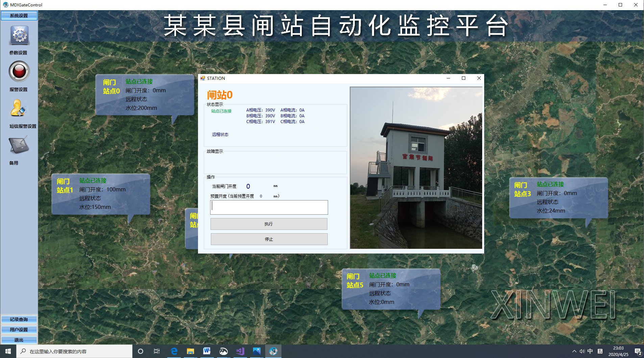Open Cortana circle icon in taskbar
Image resolution: width=644 pixels, height=358 pixels.
coord(141,351)
